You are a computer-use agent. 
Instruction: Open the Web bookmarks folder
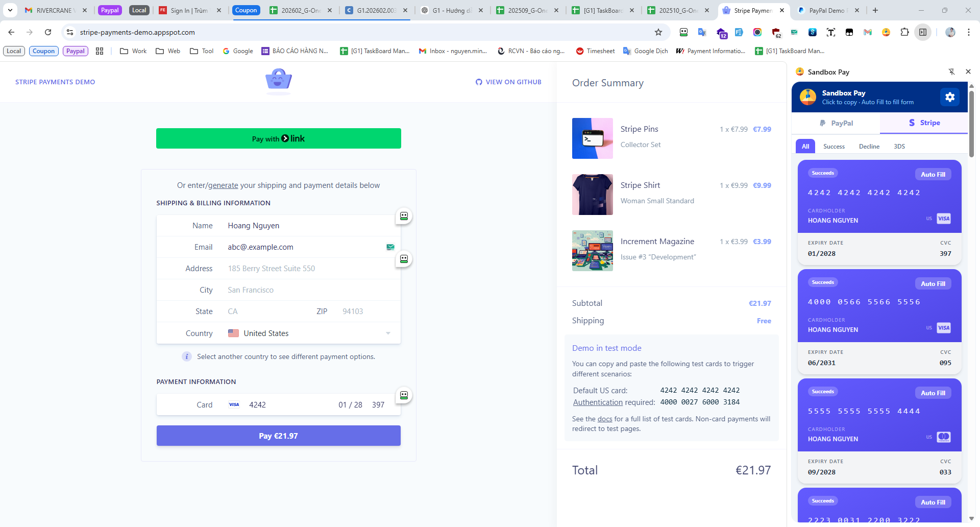click(x=168, y=51)
